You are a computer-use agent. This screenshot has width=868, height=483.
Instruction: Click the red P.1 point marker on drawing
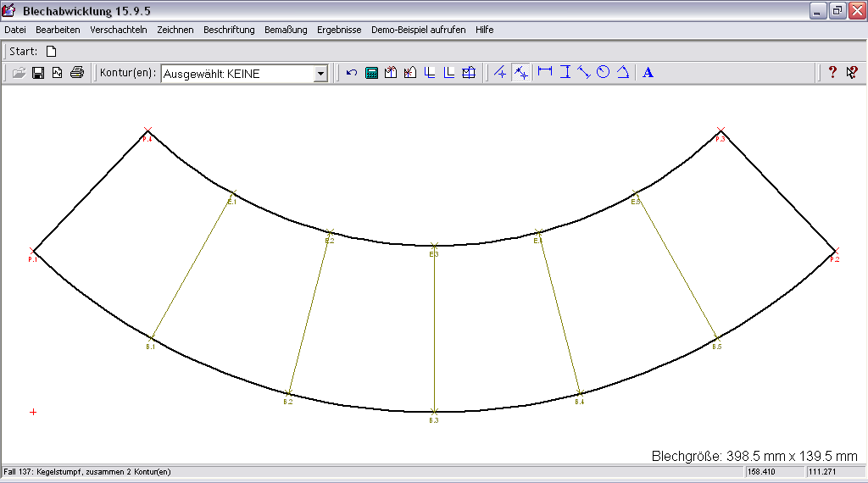32,252
